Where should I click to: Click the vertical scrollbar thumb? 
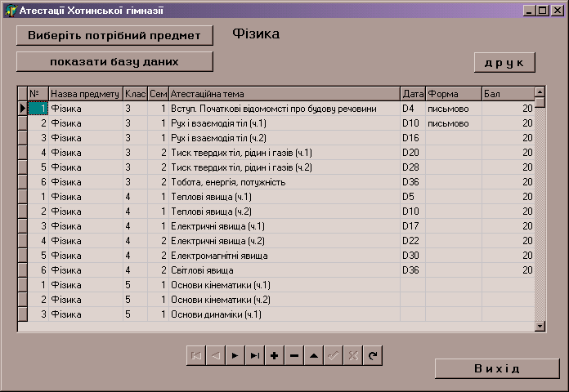point(540,102)
